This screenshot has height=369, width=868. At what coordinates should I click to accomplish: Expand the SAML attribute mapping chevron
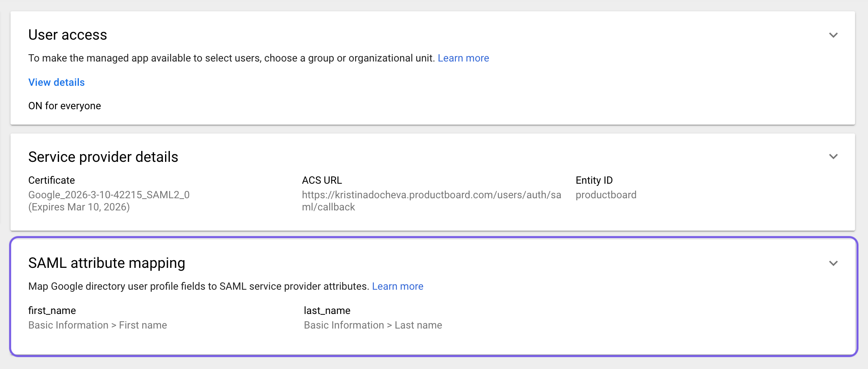(x=833, y=263)
